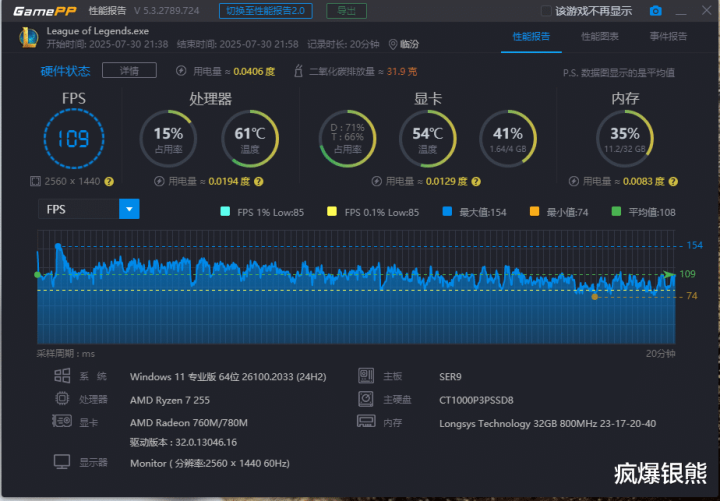Open the FPS chart type dropdown arrow
This screenshot has width=720, height=501.
coord(129,209)
